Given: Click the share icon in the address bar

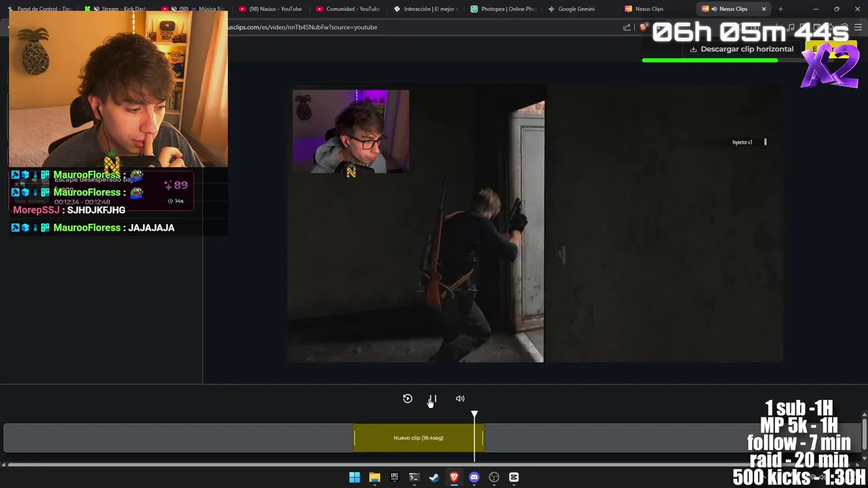Looking at the screenshot, I should pos(627,27).
